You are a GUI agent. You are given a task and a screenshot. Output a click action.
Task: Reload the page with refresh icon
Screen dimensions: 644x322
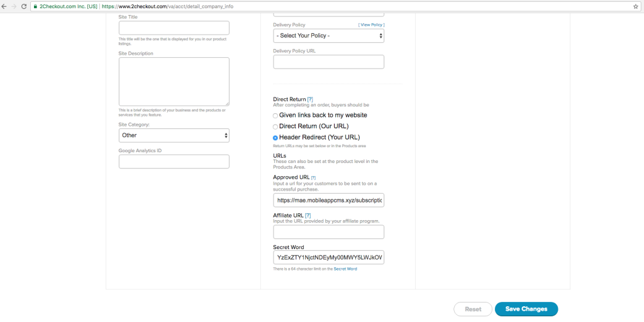tap(24, 6)
